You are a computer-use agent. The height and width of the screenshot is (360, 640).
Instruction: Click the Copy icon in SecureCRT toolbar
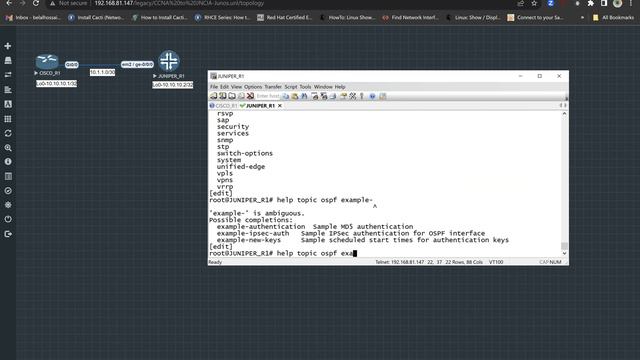coord(285,96)
